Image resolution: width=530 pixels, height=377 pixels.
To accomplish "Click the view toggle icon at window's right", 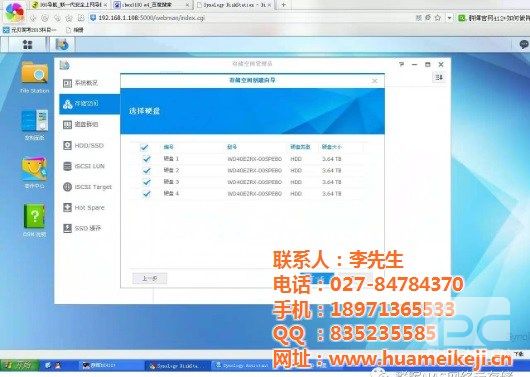I will (x=439, y=77).
